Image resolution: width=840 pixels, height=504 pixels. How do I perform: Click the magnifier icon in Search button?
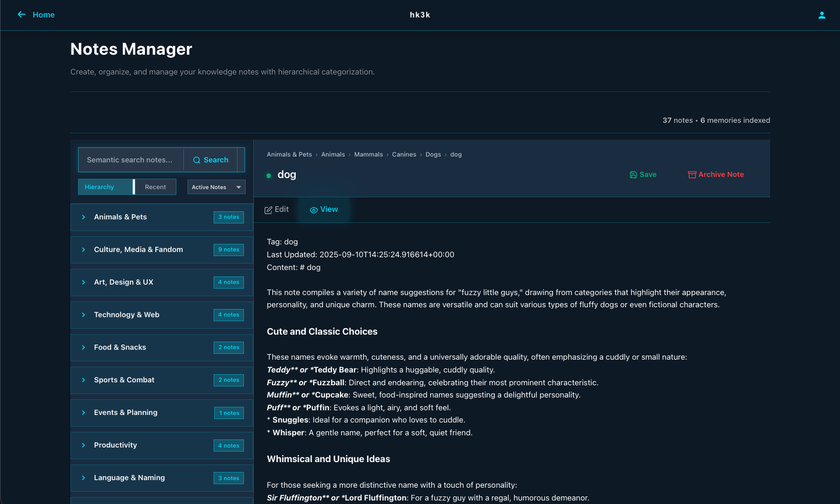point(197,160)
